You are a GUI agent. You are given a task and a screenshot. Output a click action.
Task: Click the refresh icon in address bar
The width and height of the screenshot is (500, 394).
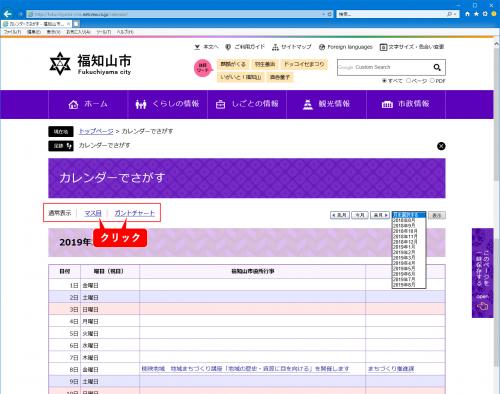[x=330, y=14]
